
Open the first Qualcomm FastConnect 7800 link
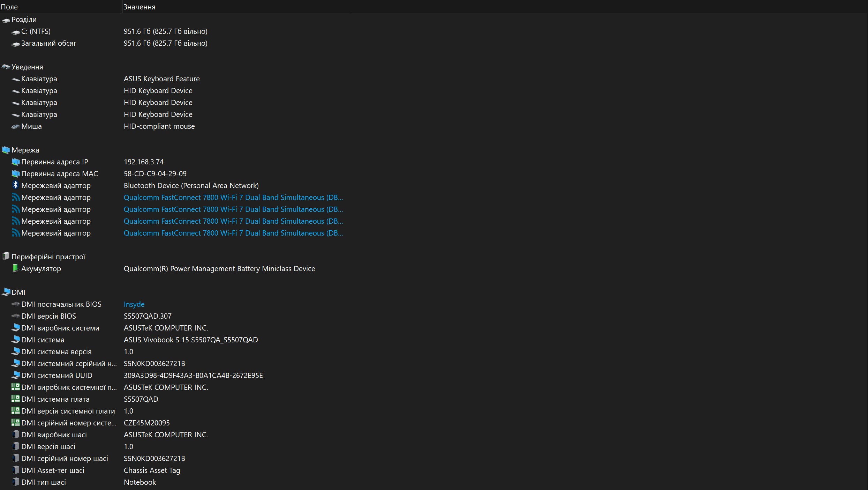tap(233, 198)
